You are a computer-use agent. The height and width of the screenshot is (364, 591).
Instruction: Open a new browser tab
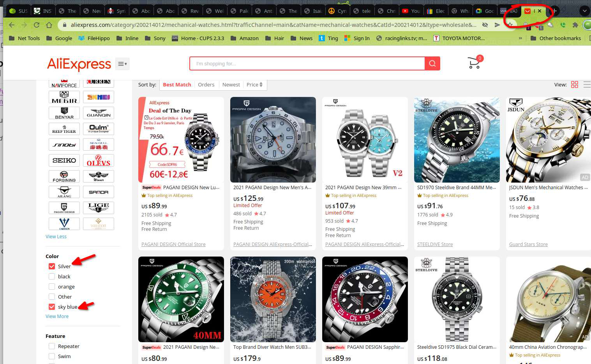coord(554,11)
